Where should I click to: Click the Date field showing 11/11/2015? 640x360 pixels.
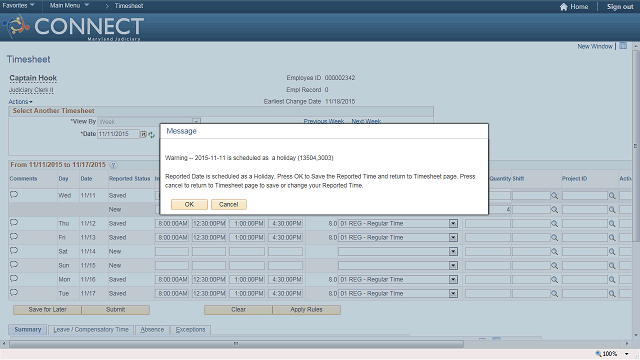(118, 134)
